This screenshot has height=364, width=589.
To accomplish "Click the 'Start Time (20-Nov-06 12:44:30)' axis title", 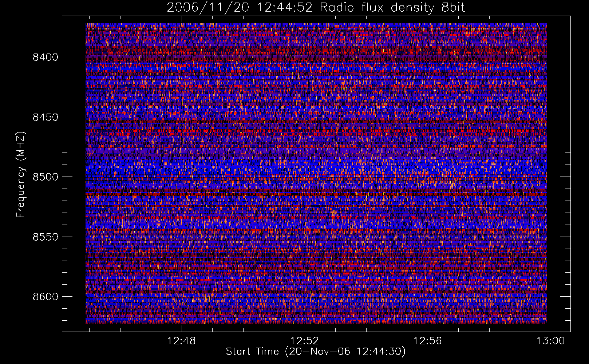I will pos(316,352).
